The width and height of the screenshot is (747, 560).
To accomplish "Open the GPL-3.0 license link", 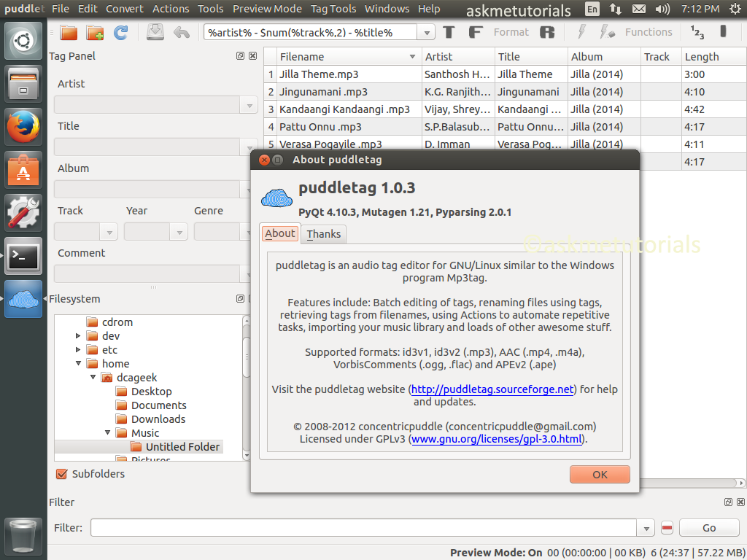I will 496,439.
